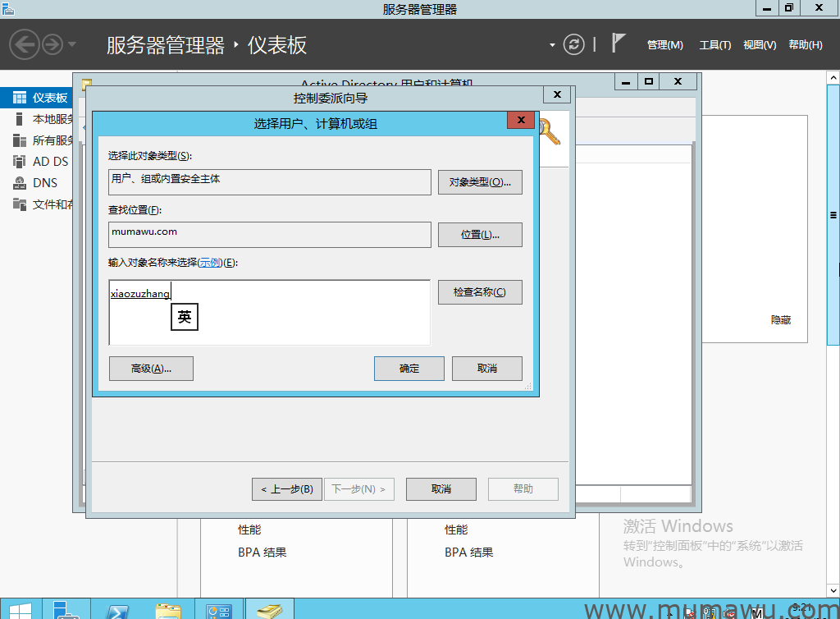The height and width of the screenshot is (619, 840).
Task: Open the 工具(T) menu
Action: [714, 45]
